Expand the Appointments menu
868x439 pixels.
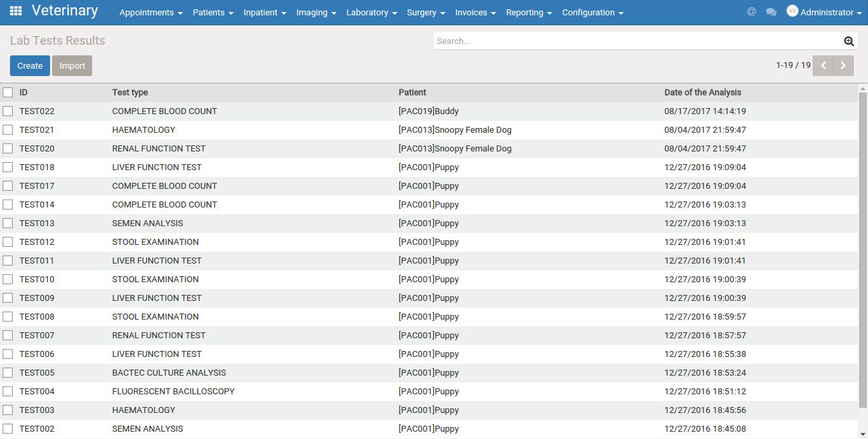point(151,13)
